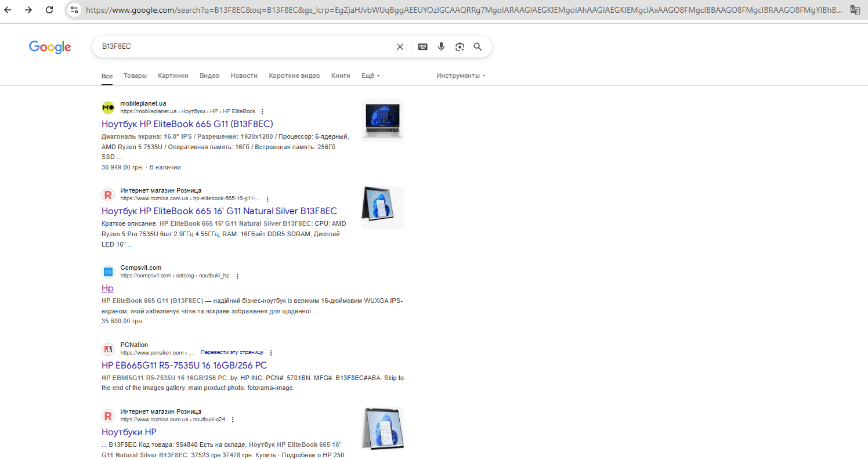Open the on-screen keyboard icon

pos(423,47)
